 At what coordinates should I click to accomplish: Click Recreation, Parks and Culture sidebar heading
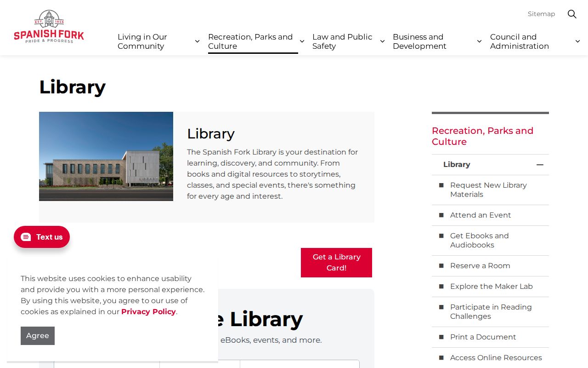pyautogui.click(x=482, y=136)
